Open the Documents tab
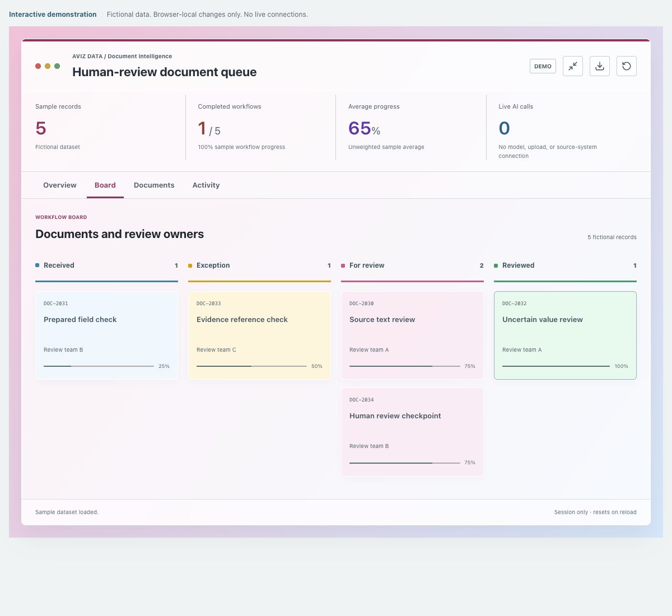The width and height of the screenshot is (672, 616). tap(154, 185)
